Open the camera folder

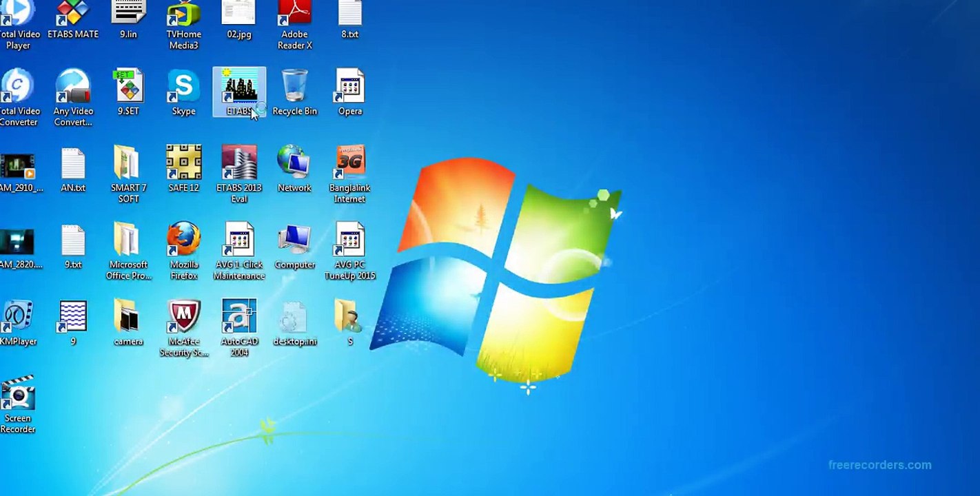pyautogui.click(x=128, y=322)
